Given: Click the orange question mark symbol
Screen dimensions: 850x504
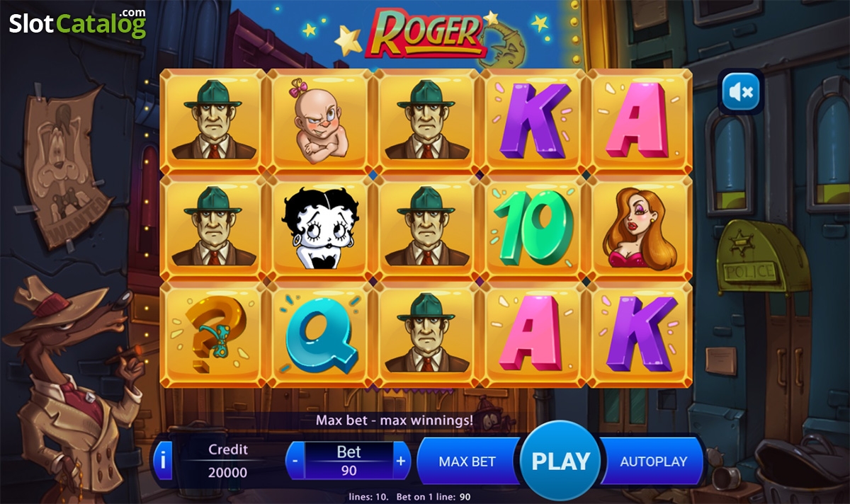Looking at the screenshot, I should [x=214, y=331].
